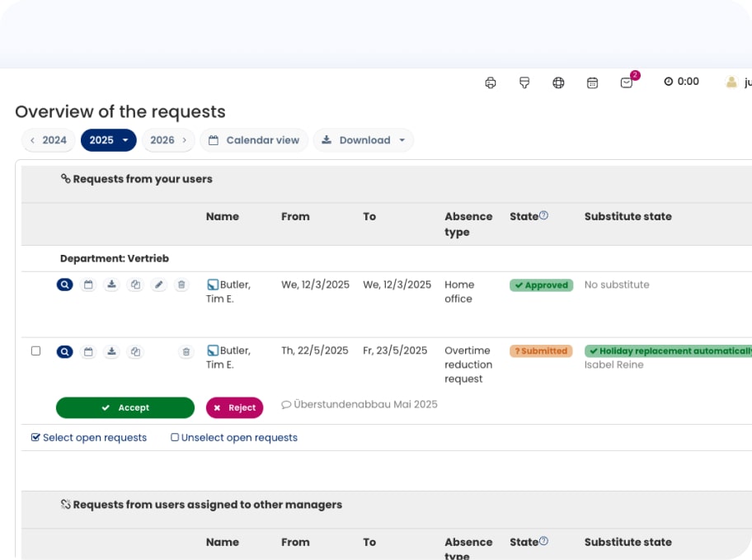Switch to Calendar view

[x=254, y=140]
